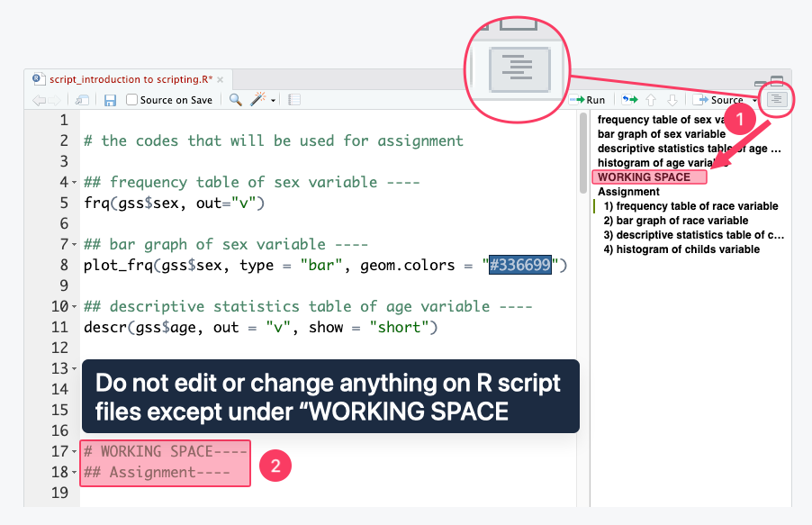Collapse the fold arrow at line 4
812x525 pixels.
click(x=74, y=183)
